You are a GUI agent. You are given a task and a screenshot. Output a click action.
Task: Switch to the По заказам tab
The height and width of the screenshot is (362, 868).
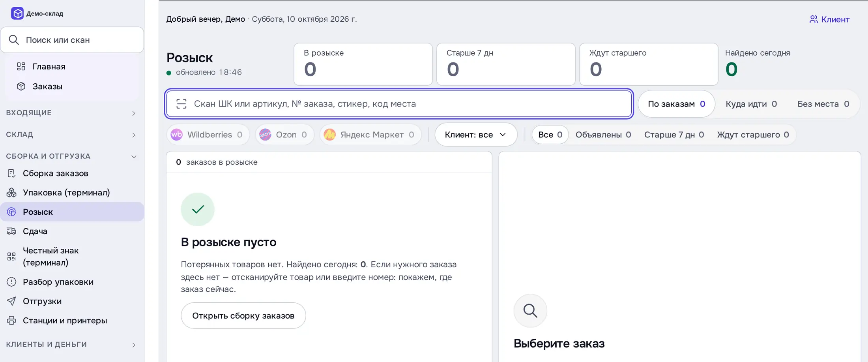(x=676, y=104)
